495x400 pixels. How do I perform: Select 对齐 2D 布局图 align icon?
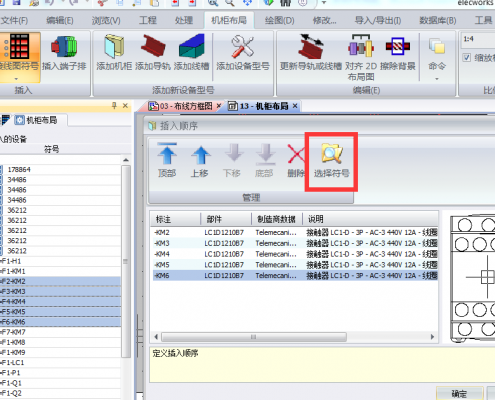[361, 46]
